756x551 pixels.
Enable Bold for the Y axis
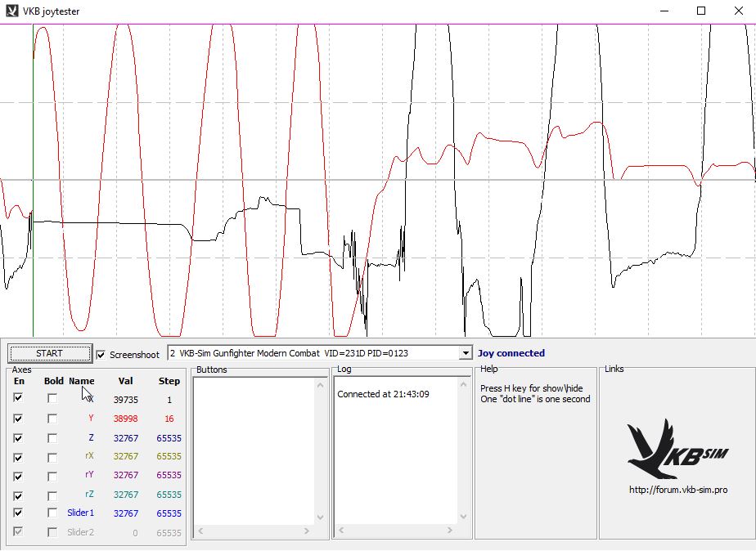point(52,419)
